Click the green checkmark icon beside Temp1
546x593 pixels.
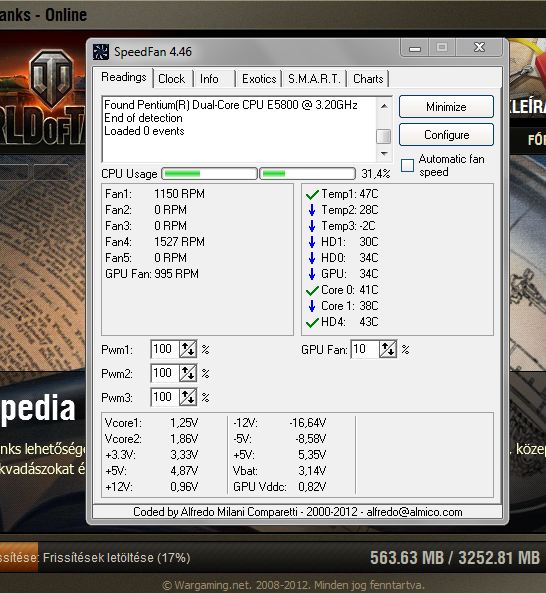click(312, 194)
